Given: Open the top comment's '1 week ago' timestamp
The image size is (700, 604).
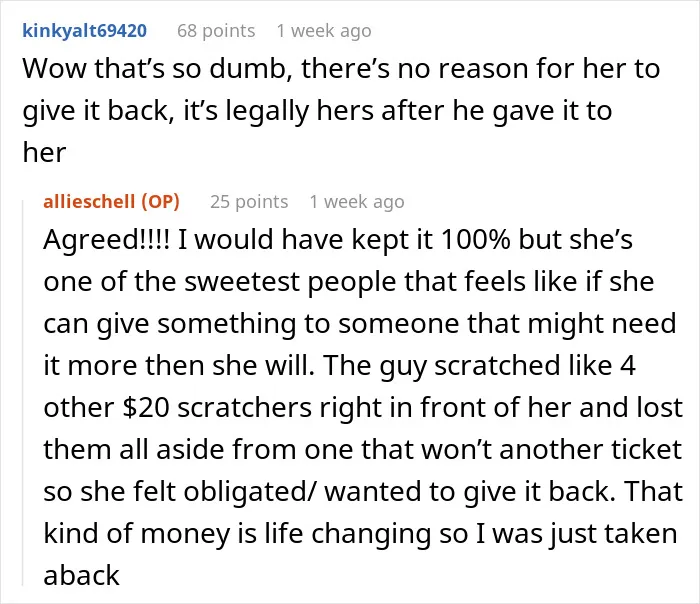Looking at the screenshot, I should point(324,31).
